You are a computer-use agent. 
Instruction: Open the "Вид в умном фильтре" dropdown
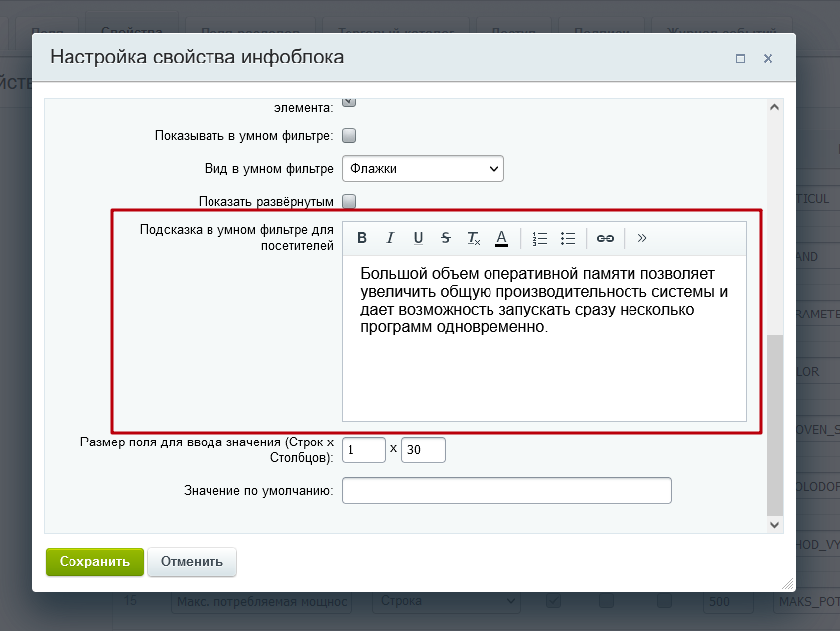tap(423, 168)
